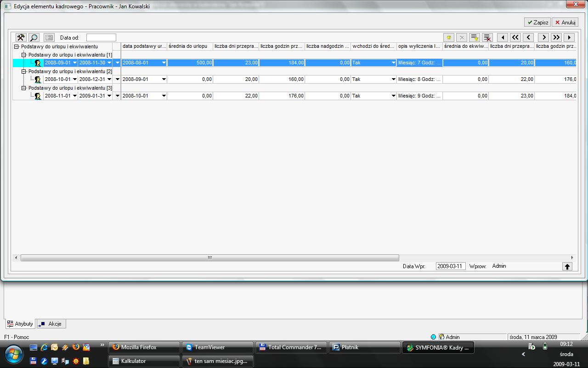Screen dimensions: 588x368
Task: Click the add-row icon with yellow star
Action: pyautogui.click(x=475, y=38)
